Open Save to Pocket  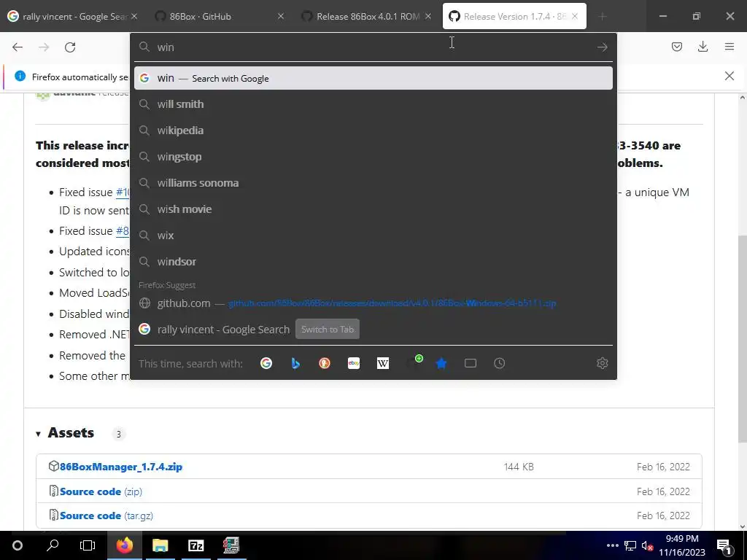676,47
